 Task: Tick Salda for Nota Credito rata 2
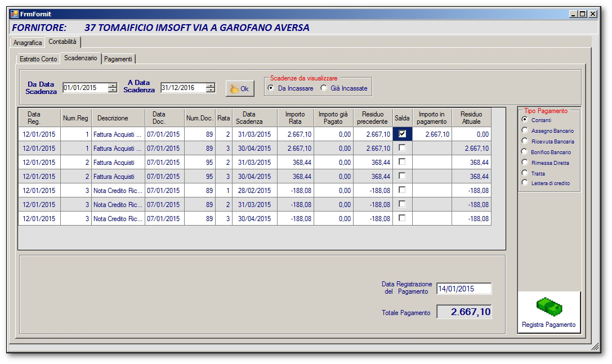pos(402,204)
